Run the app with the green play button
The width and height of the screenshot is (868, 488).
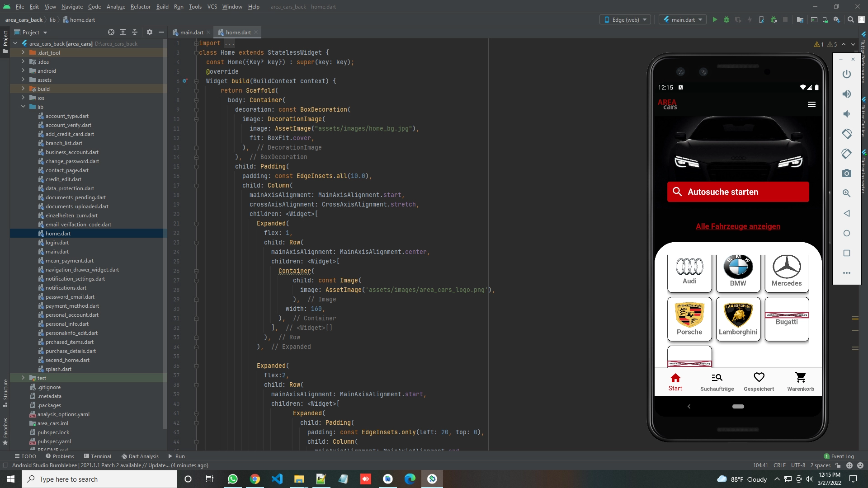coord(715,20)
